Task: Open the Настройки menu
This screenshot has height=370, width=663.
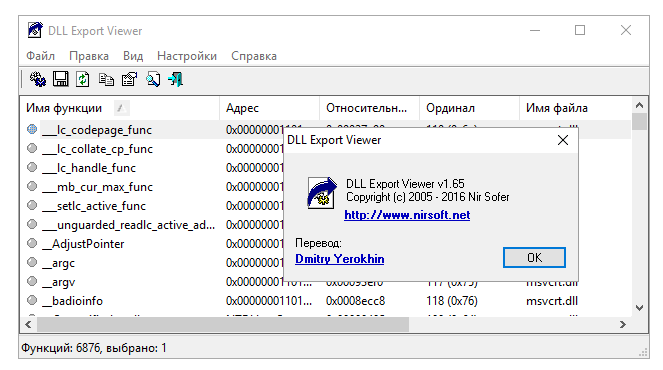Action: [187, 56]
